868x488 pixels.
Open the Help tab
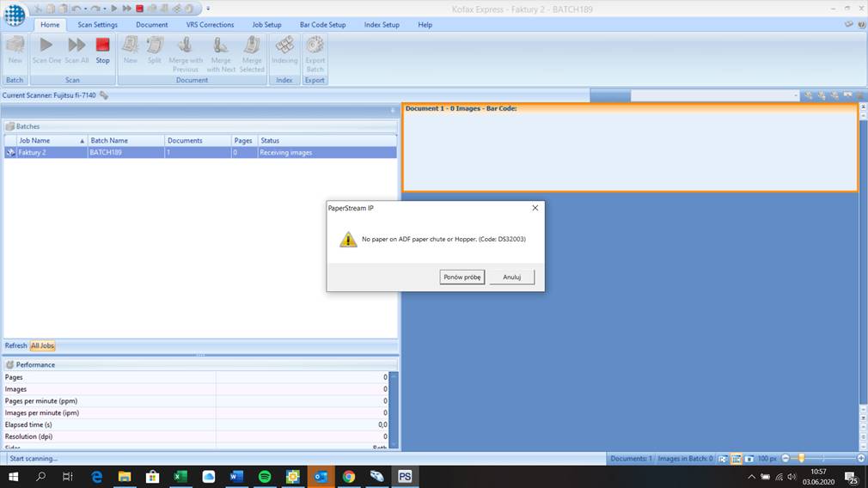tap(425, 25)
